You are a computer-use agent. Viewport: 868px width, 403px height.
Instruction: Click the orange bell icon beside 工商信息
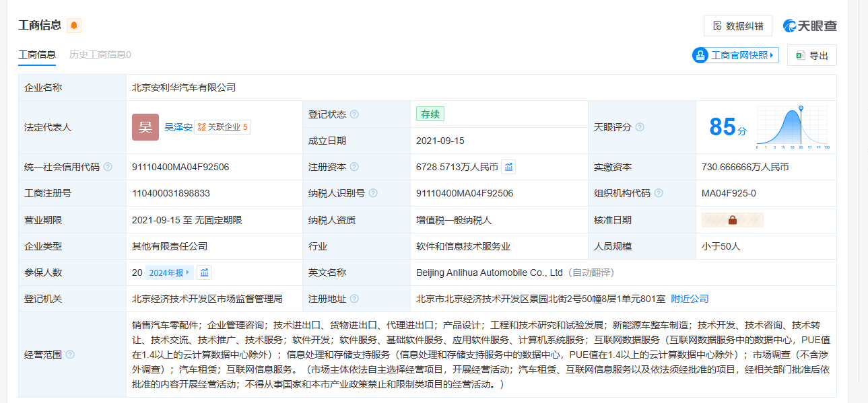(x=73, y=26)
